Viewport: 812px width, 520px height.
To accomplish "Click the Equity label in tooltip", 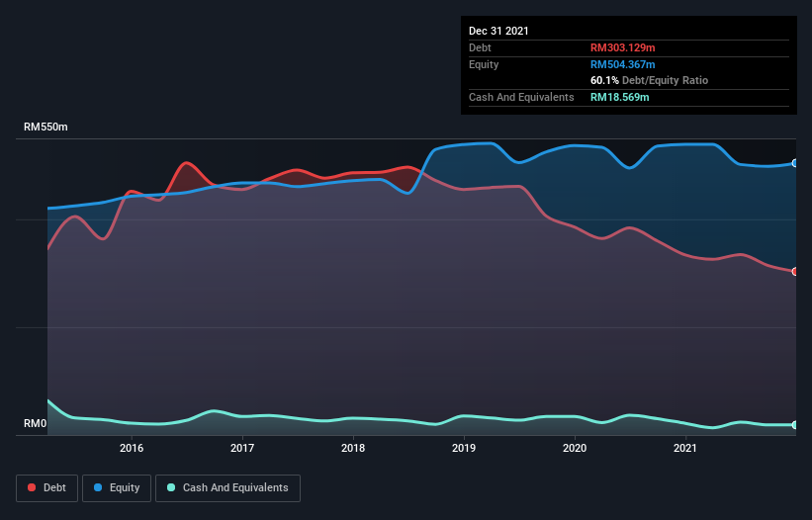I will [x=484, y=64].
